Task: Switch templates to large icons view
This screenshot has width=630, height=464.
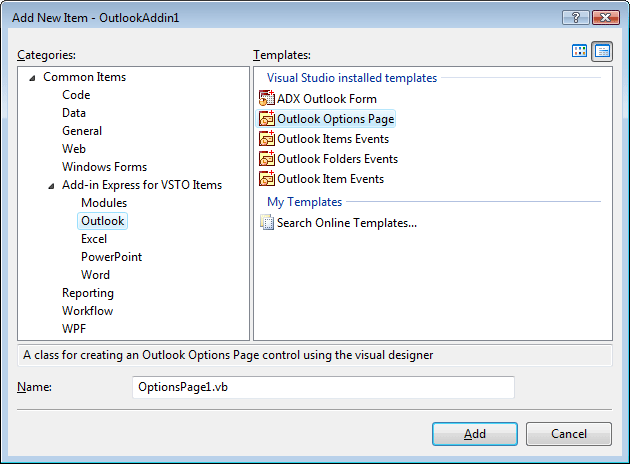Action: (579, 51)
